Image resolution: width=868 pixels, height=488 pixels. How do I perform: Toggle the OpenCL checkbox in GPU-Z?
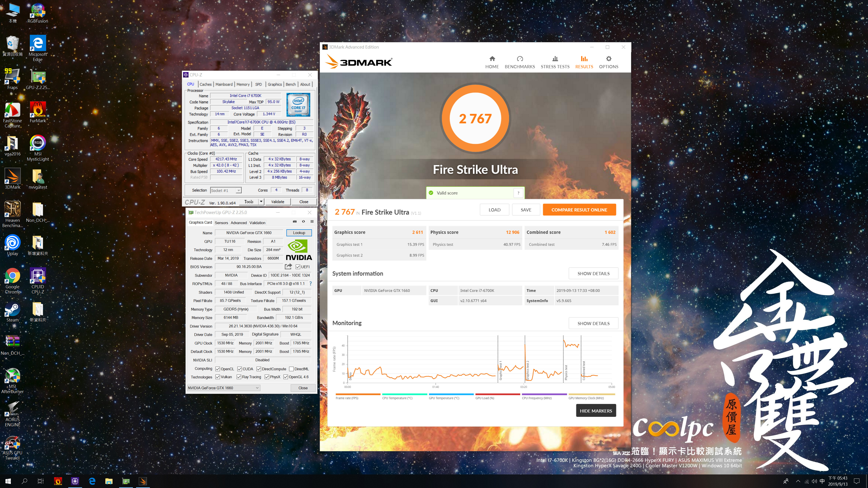pyautogui.click(x=218, y=369)
